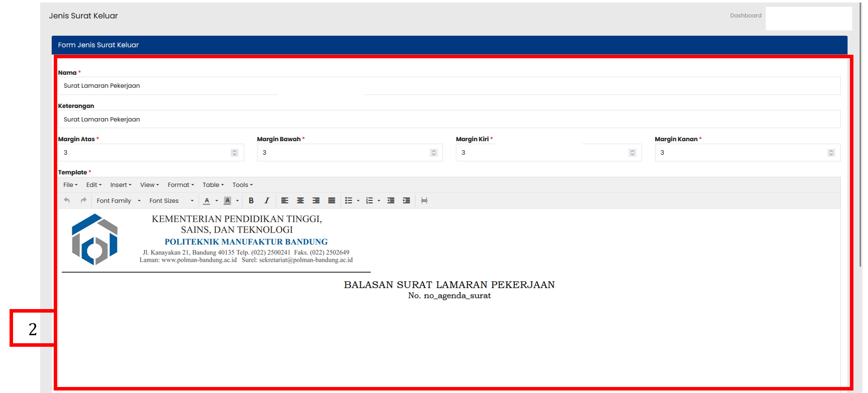The width and height of the screenshot is (868, 393).
Task: Click the background color swatch button
Action: [x=227, y=201]
